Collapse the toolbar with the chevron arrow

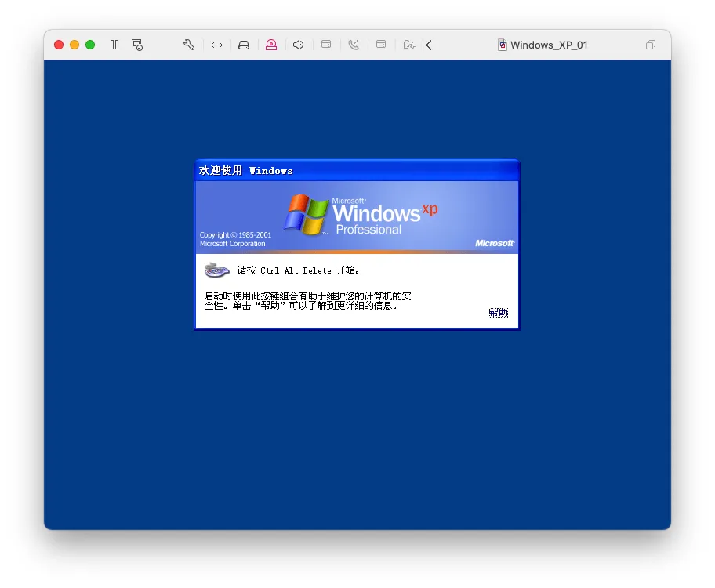(x=429, y=45)
